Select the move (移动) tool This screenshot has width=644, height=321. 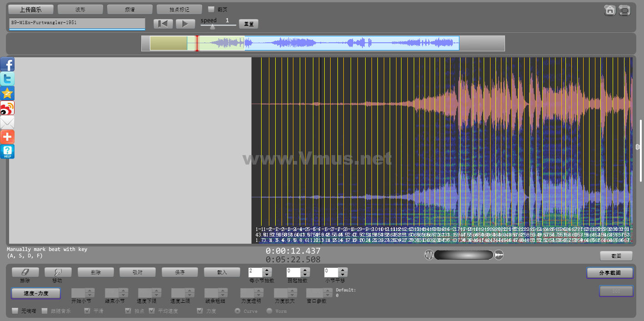point(58,272)
